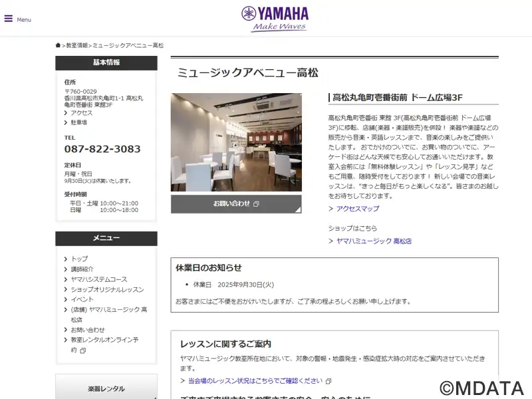Open (店舗) ヤマハミュージック 高松店 menu item
The height and width of the screenshot is (399, 532).
109,315
